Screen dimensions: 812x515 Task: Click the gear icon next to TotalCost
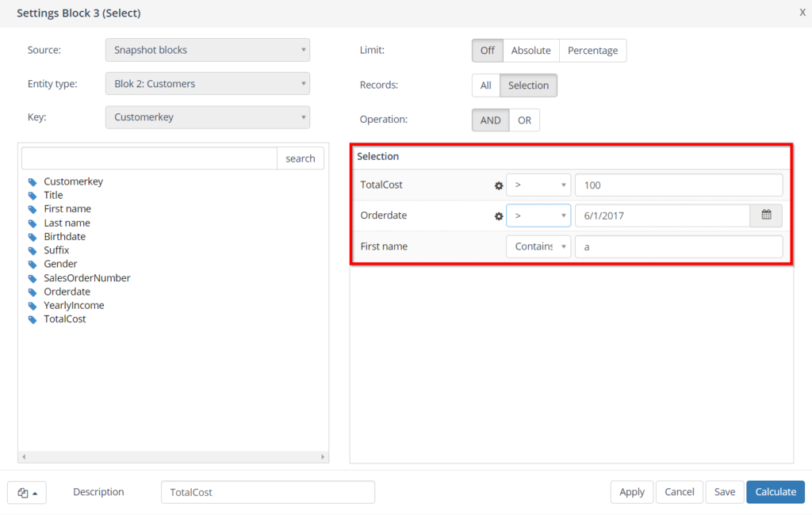pyautogui.click(x=499, y=185)
